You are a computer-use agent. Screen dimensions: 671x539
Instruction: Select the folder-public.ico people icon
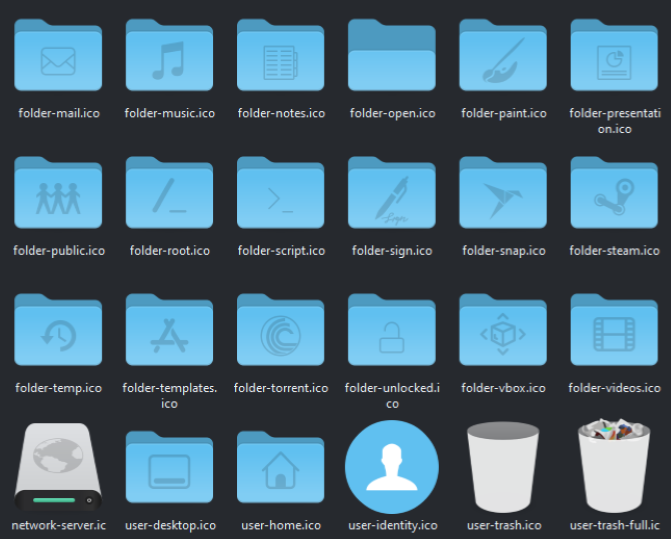tap(58, 195)
